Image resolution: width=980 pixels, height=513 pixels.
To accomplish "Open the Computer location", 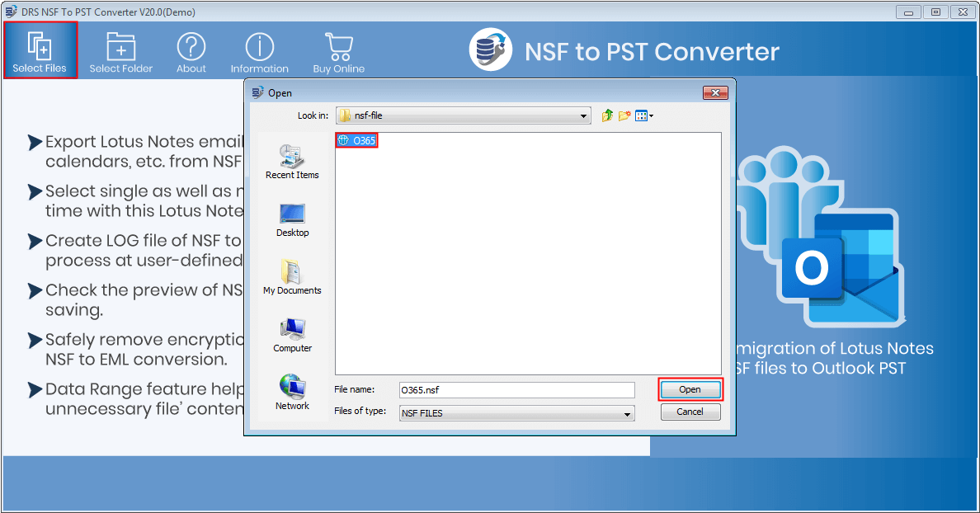I will (x=292, y=335).
